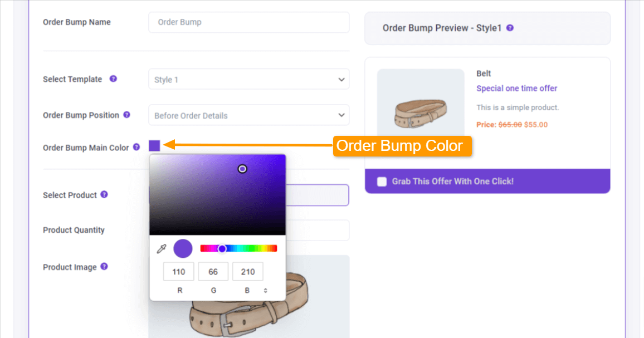The width and height of the screenshot is (644, 338).
Task: Click the eyedropper tool in color picker
Action: click(x=162, y=248)
